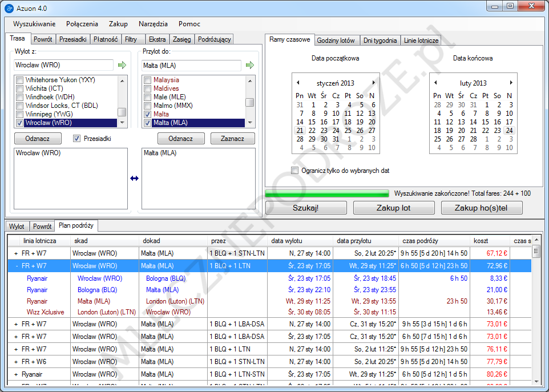
Task: Click green arrow next to departure field
Action: [122, 66]
